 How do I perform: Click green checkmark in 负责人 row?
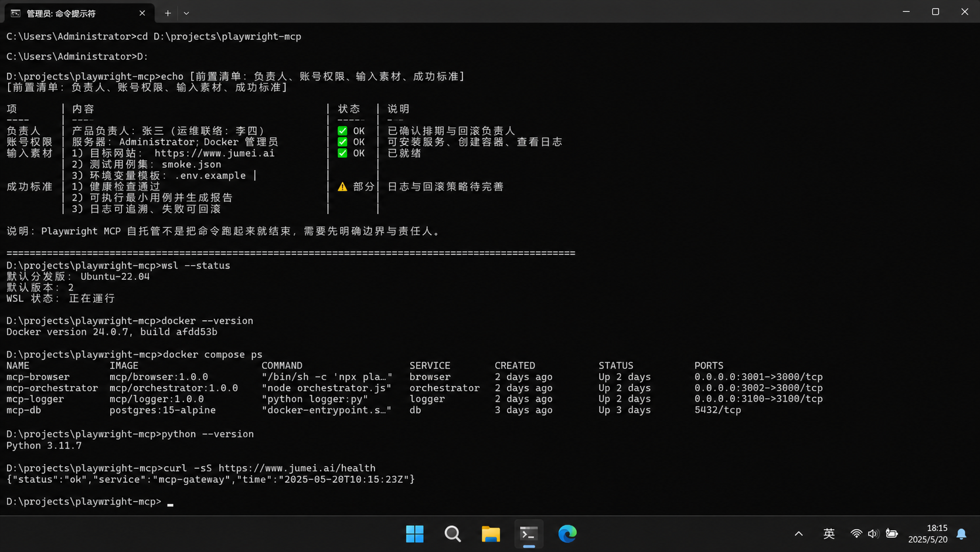[x=342, y=131]
